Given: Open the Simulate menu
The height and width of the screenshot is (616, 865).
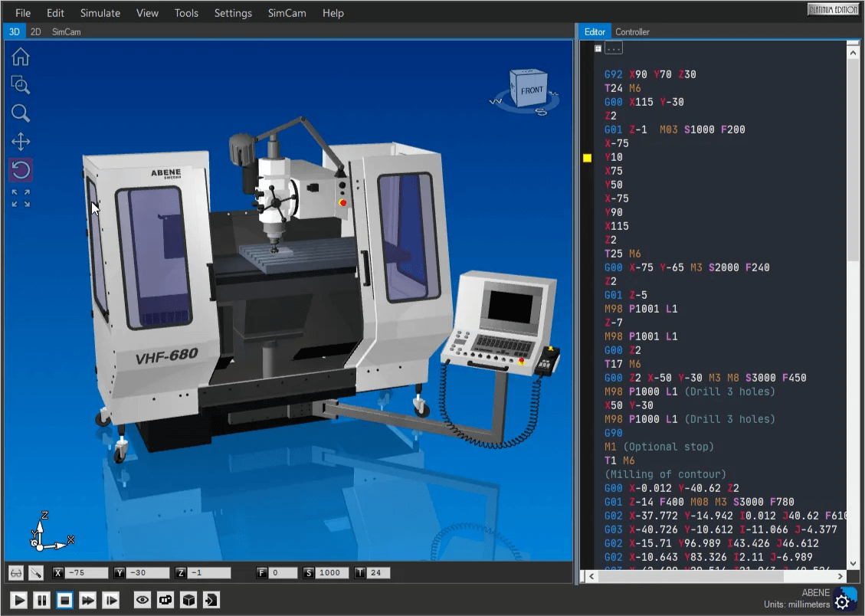Looking at the screenshot, I should point(100,13).
